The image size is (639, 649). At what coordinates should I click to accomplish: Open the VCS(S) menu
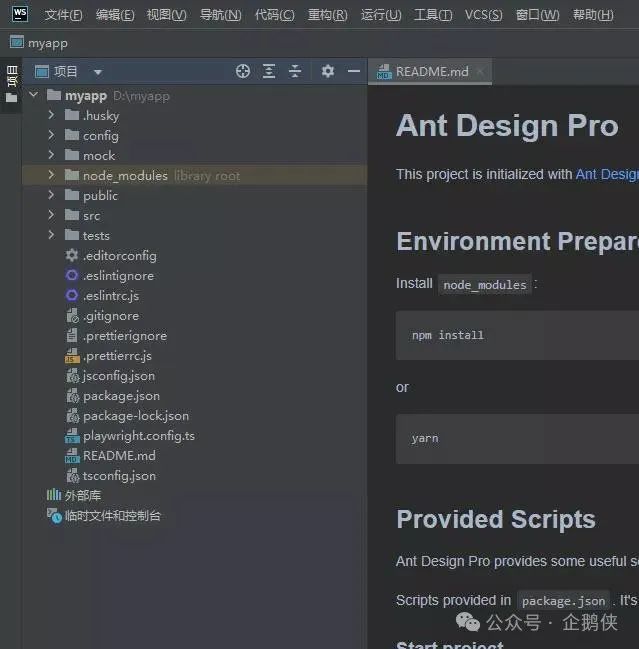point(483,15)
